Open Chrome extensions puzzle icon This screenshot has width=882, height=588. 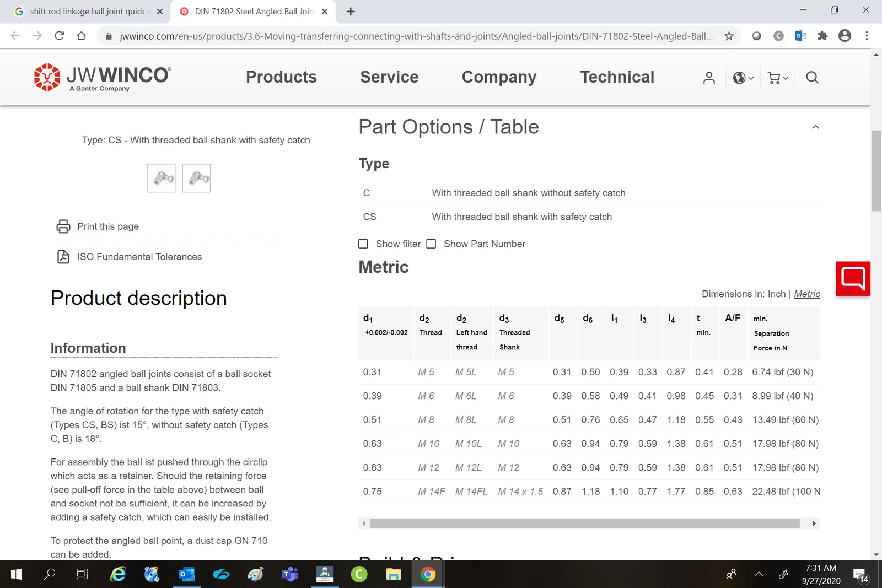[x=822, y=36]
